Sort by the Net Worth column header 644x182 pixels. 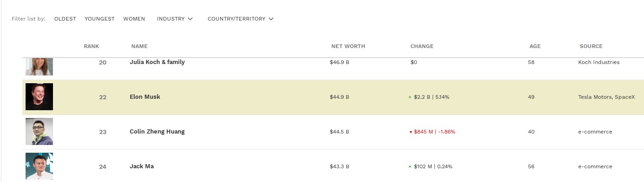pyautogui.click(x=348, y=46)
